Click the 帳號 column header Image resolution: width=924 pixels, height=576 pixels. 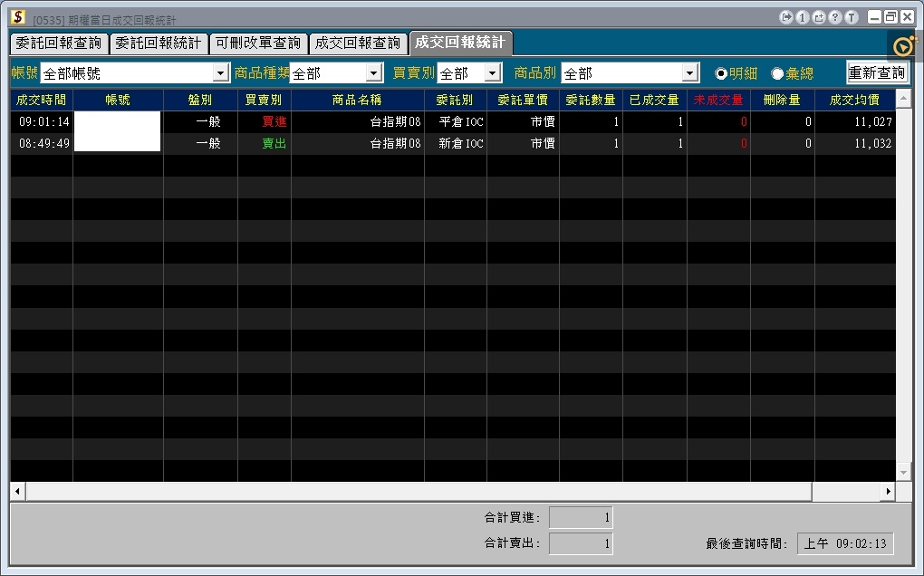pos(118,101)
